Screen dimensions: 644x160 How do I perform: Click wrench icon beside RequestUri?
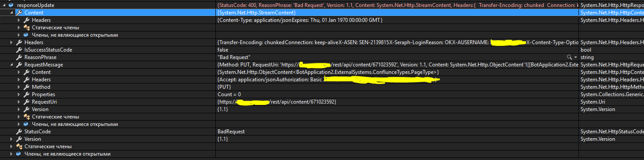[x=26, y=102]
